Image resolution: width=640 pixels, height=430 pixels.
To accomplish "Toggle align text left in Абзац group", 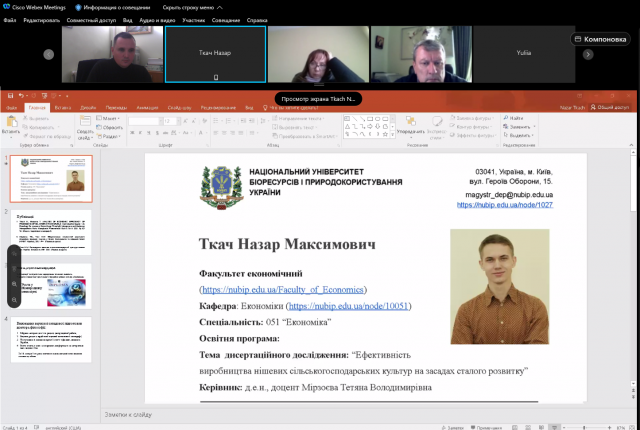I will pos(216,133).
